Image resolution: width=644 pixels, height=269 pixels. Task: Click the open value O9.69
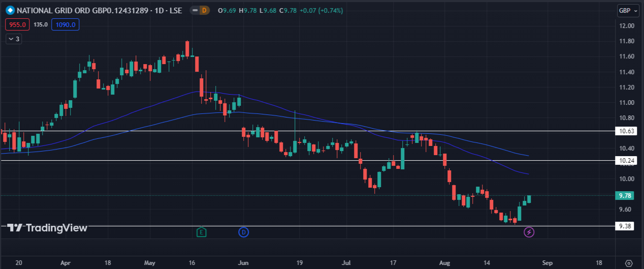[226, 10]
